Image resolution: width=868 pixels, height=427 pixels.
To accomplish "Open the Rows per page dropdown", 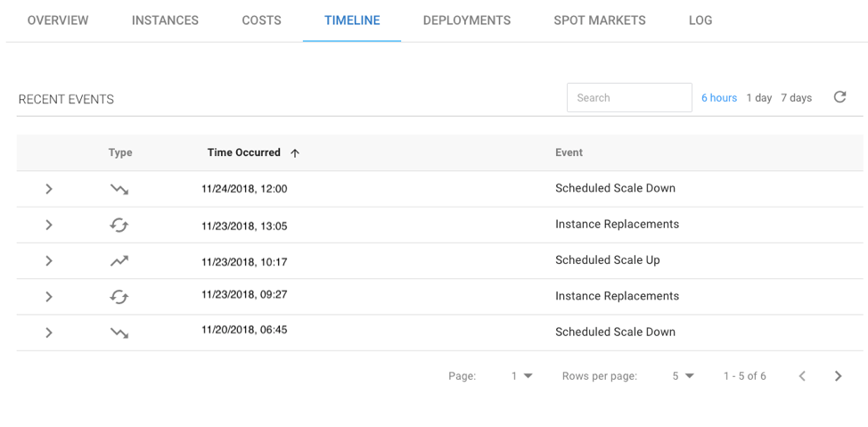I will click(x=683, y=376).
